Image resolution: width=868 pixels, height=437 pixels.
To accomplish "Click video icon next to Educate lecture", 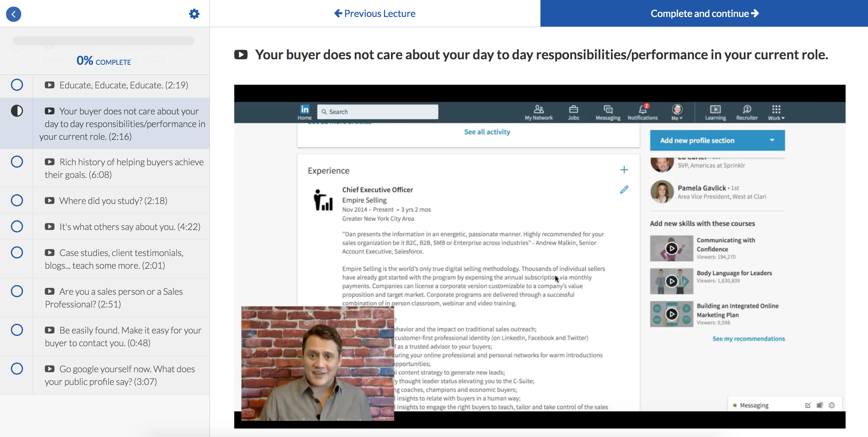I will 50,85.
